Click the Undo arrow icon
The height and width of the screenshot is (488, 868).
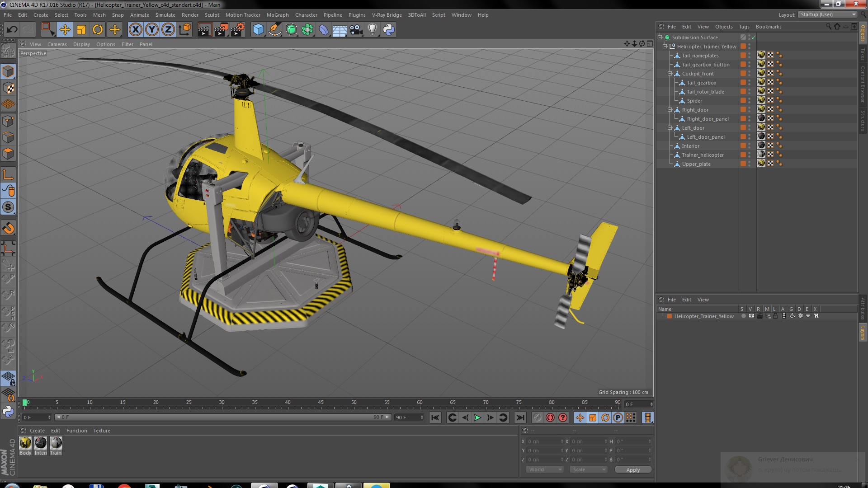pyautogui.click(x=12, y=30)
